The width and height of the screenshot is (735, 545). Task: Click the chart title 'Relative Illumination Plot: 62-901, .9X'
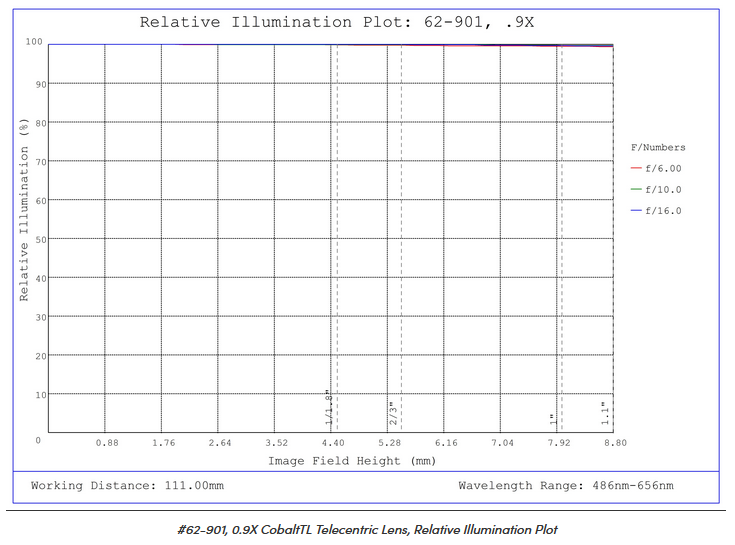(x=336, y=22)
